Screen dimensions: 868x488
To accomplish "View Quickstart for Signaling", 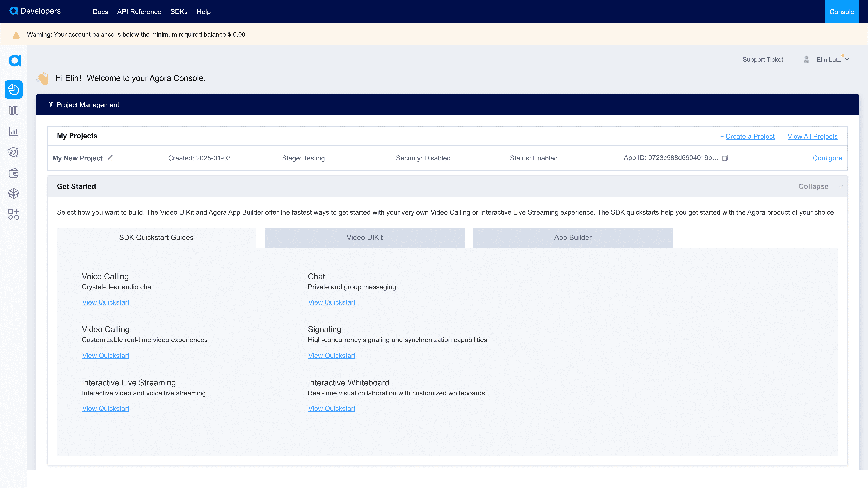I will click(x=332, y=356).
